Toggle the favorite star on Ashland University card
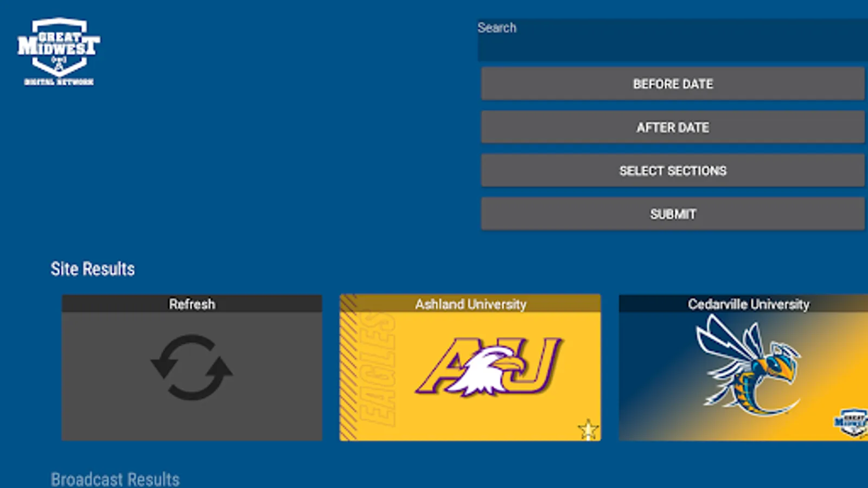Screen dimensions: 868x488 [588, 429]
